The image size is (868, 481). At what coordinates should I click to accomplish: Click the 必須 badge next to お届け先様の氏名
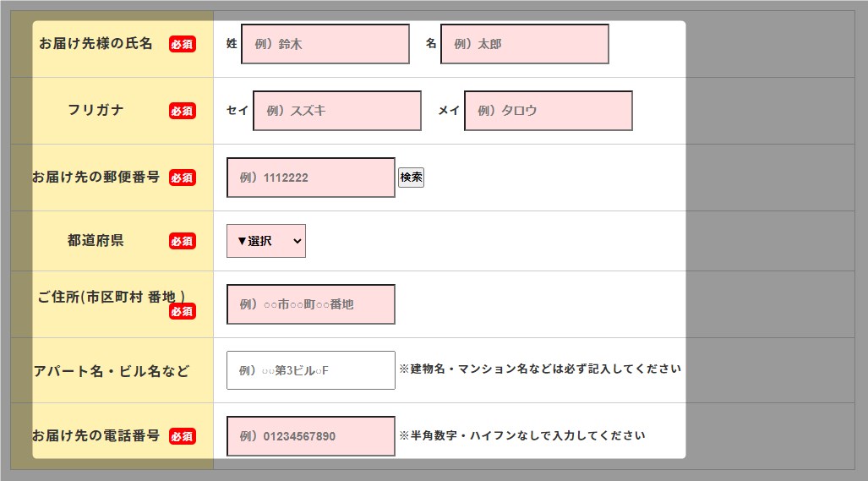(x=182, y=44)
